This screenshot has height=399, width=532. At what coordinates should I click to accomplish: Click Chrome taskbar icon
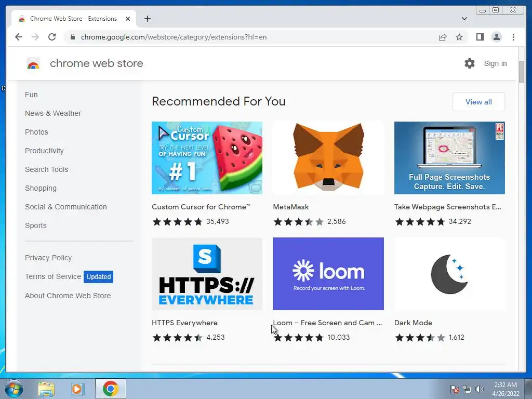[x=110, y=389]
